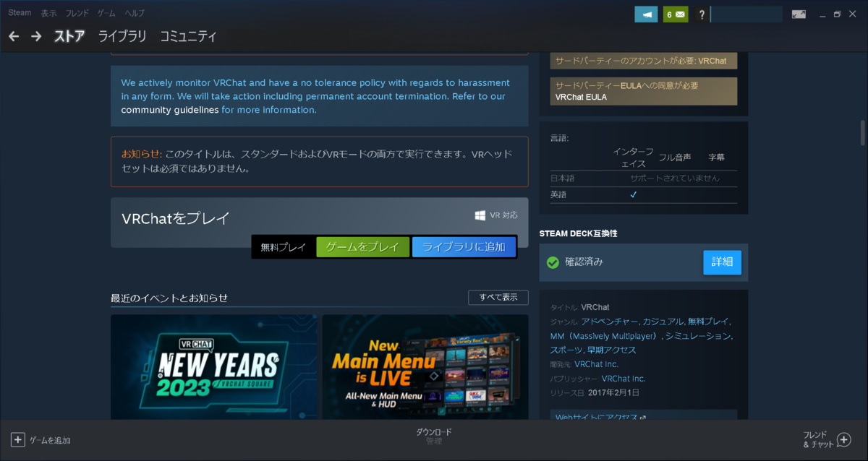Click the question mark help icon
868x461 pixels.
(702, 14)
